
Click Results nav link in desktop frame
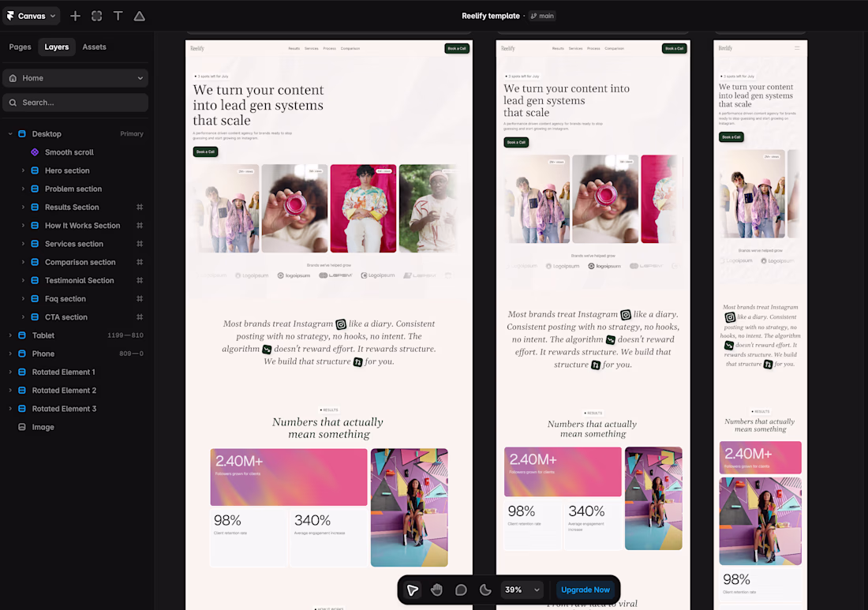click(x=294, y=49)
